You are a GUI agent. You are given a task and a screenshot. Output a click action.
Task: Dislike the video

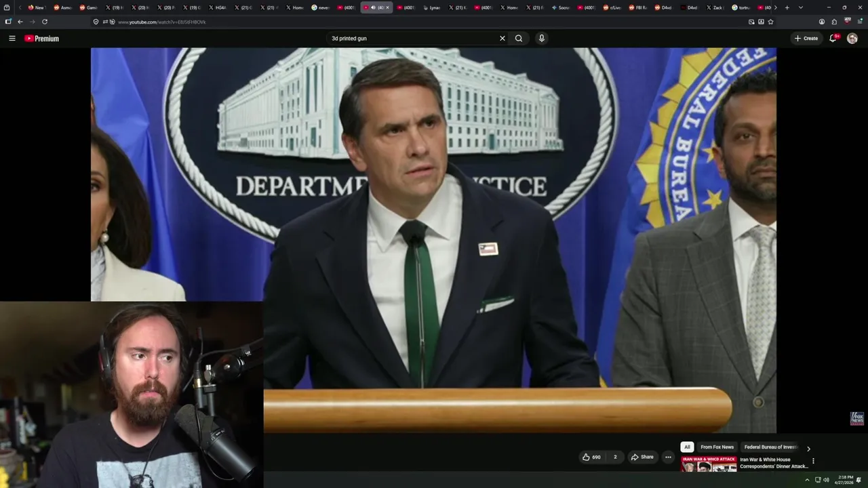[x=615, y=457]
